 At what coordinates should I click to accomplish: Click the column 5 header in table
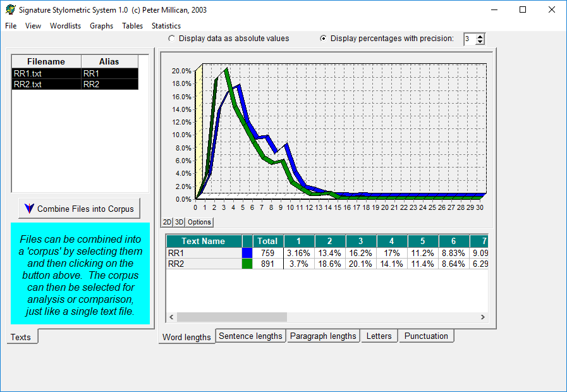coord(423,241)
